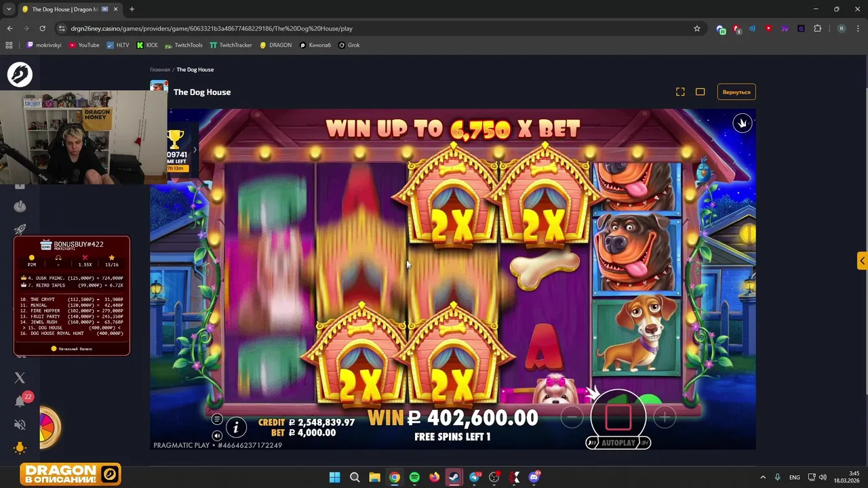This screenshot has height=488, width=868.
Task: Open the Extensions puzzle menu
Action: pos(817,28)
